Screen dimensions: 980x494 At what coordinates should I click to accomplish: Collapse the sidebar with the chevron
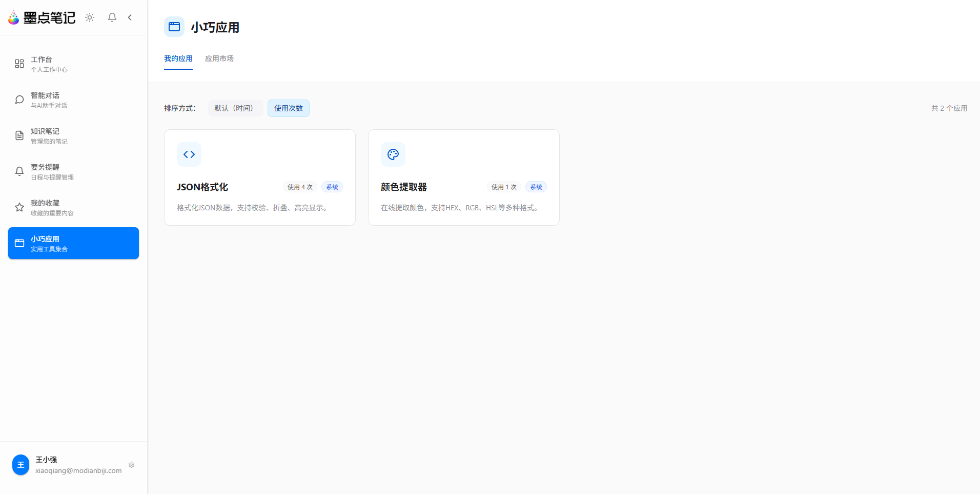click(130, 17)
